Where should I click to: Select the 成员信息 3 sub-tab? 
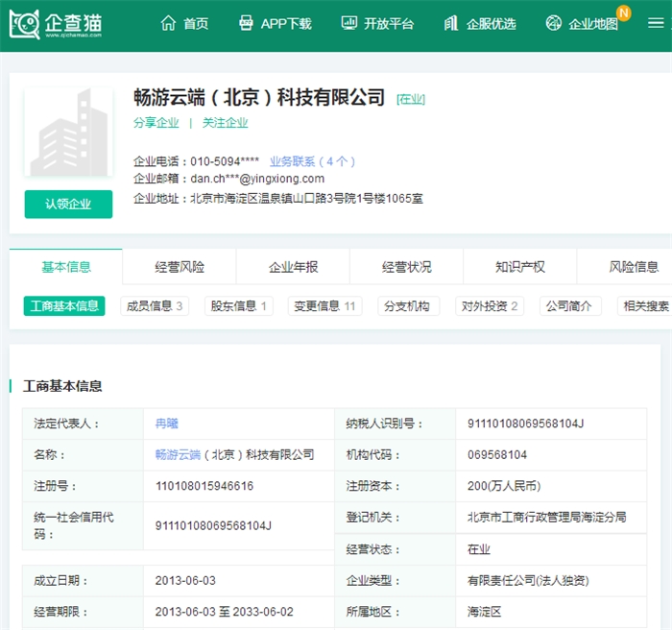pos(155,306)
